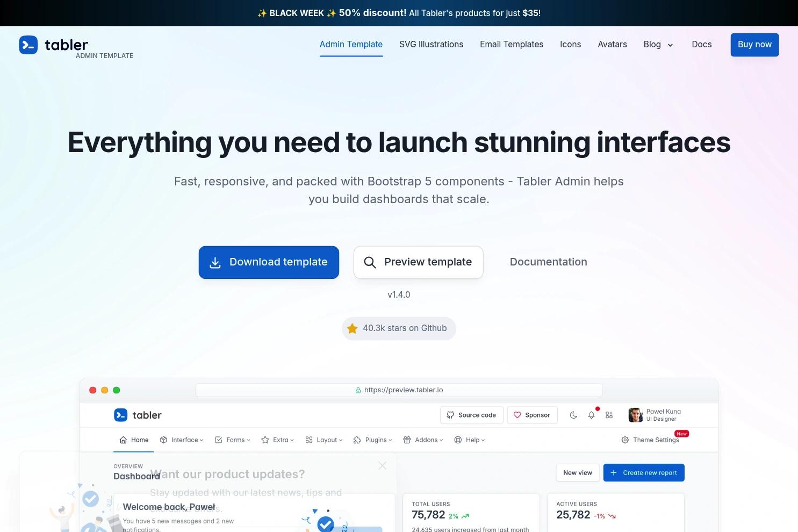Open the Docs link in the header
Viewport: 798px width, 532px height.
click(x=701, y=45)
